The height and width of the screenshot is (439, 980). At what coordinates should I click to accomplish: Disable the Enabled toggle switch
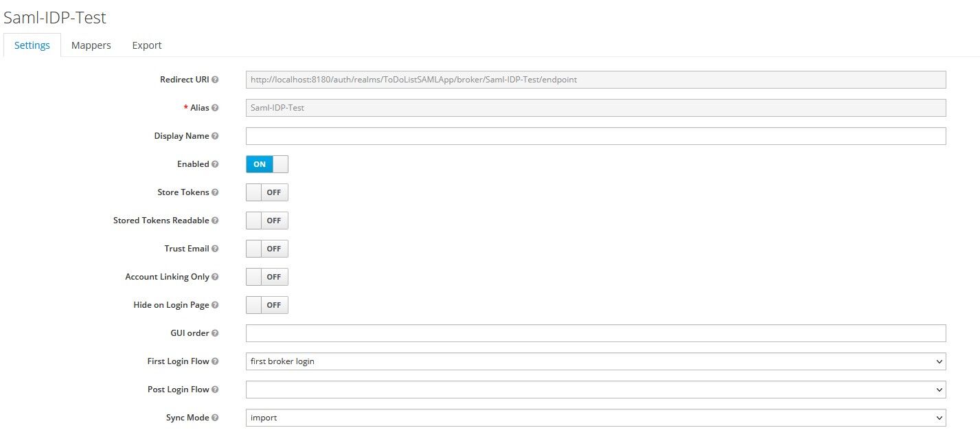[266, 164]
